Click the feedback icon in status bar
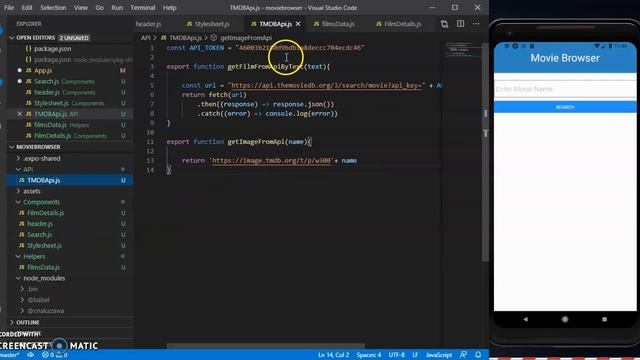 463,355
